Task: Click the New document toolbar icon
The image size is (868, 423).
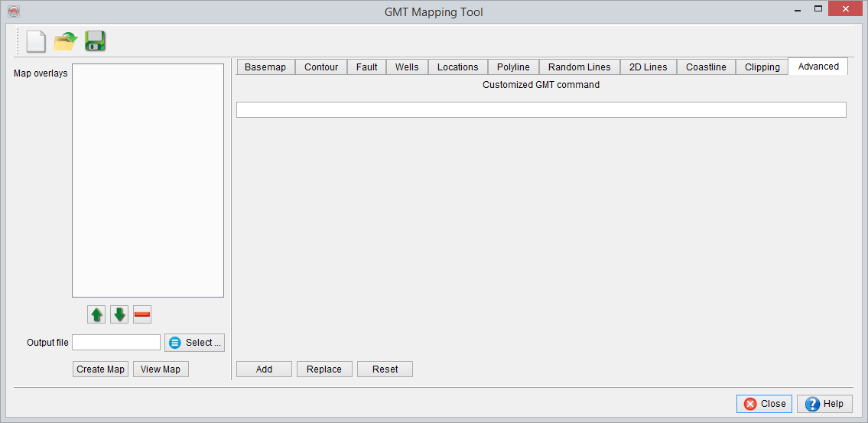Action: (35, 41)
